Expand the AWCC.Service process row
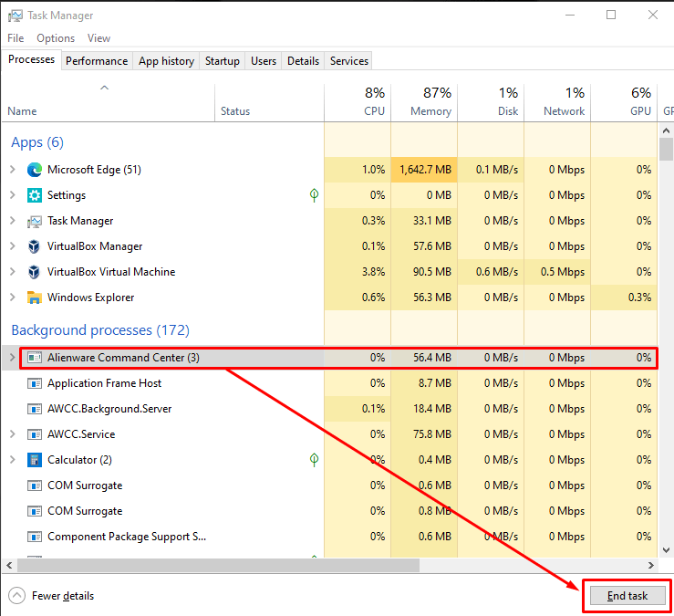This screenshot has height=616, width=674. [x=13, y=434]
